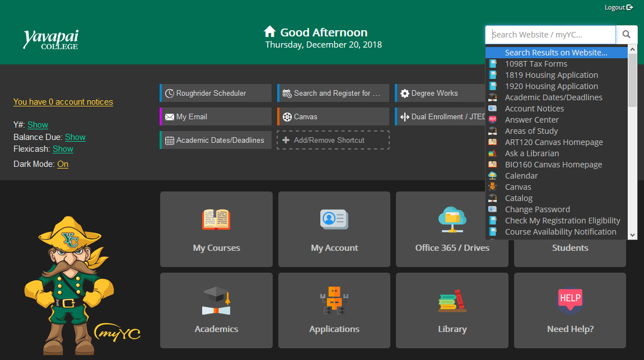Show the Balance Due amount

click(x=75, y=137)
